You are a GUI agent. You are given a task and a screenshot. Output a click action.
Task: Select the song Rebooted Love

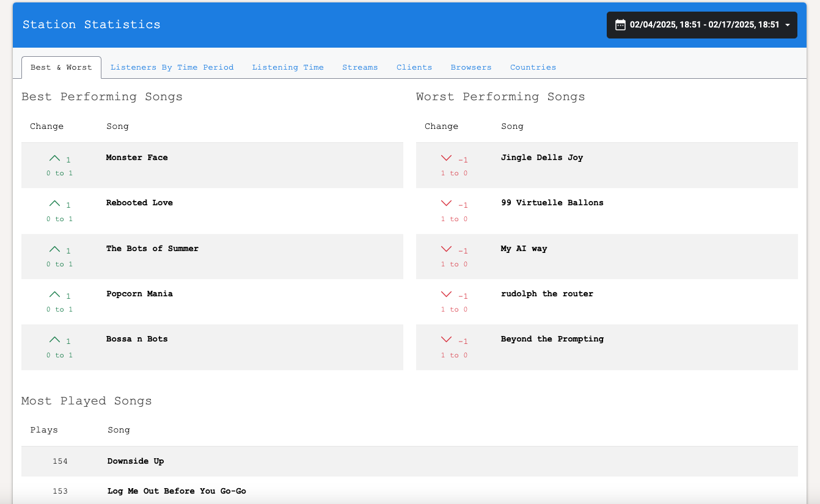[x=139, y=203]
